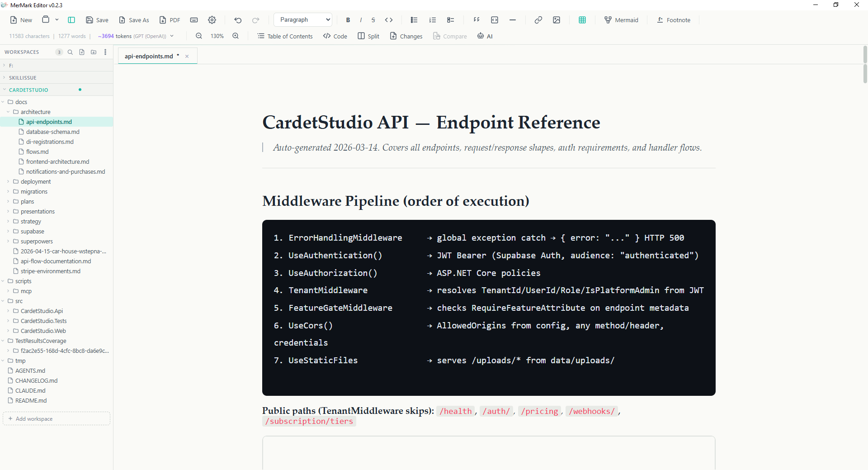Toggle Split view mode
Viewport: 868px width, 470px height.
click(x=368, y=36)
